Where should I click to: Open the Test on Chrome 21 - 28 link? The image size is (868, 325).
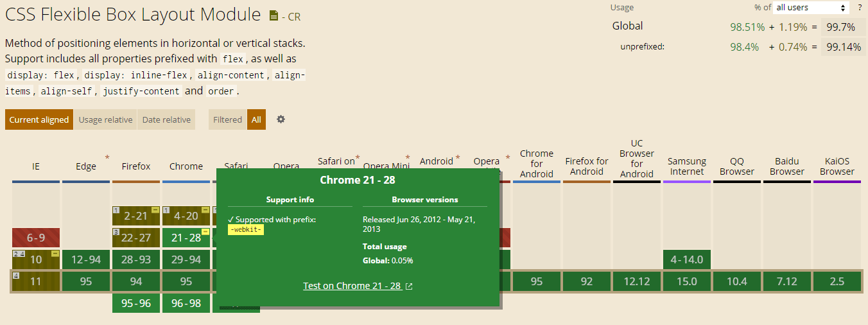(352, 286)
